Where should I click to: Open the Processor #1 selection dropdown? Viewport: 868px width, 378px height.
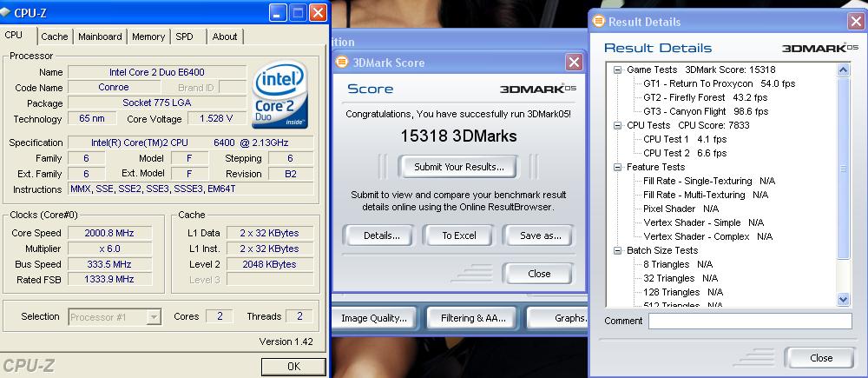115,317
